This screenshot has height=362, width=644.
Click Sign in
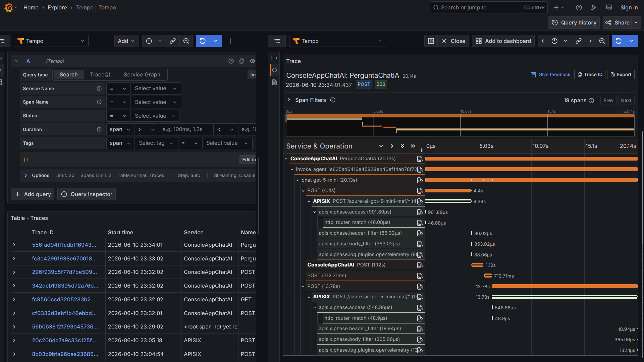[x=629, y=7]
